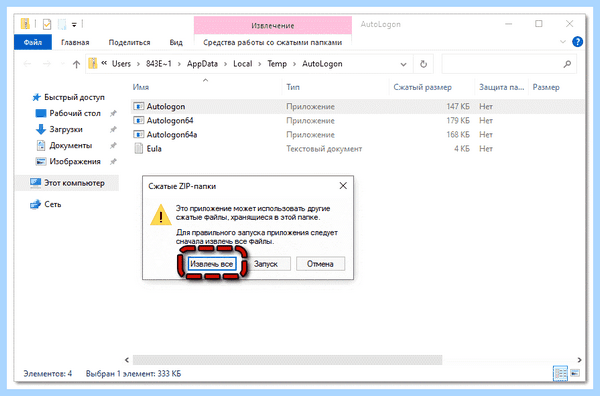Open Средства работы со сжатыми папками tab
The image size is (600, 396).
(272, 42)
